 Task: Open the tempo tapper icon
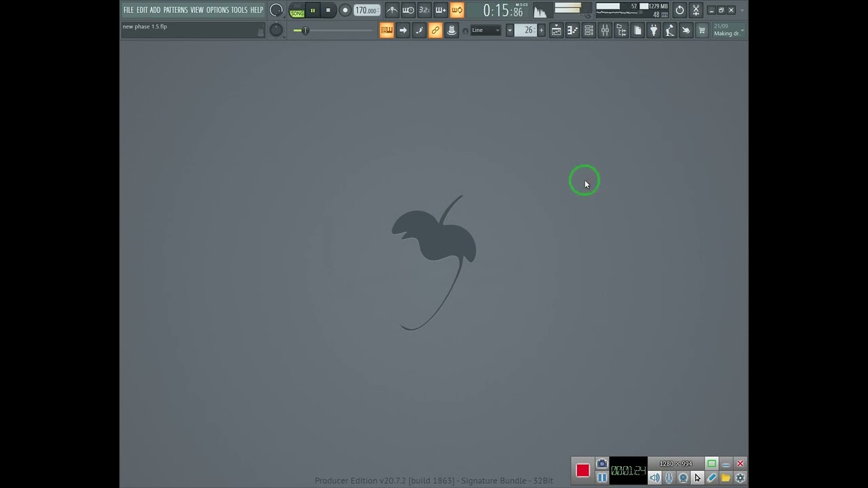point(670,30)
